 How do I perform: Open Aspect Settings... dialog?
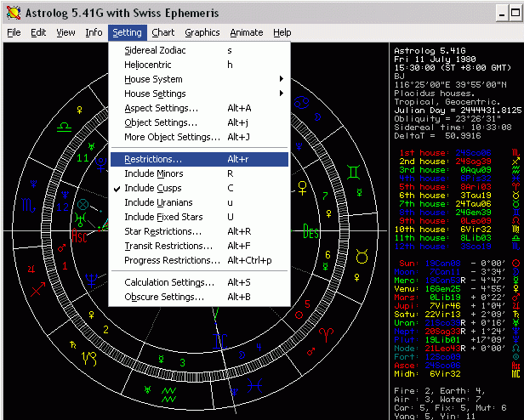point(199,108)
